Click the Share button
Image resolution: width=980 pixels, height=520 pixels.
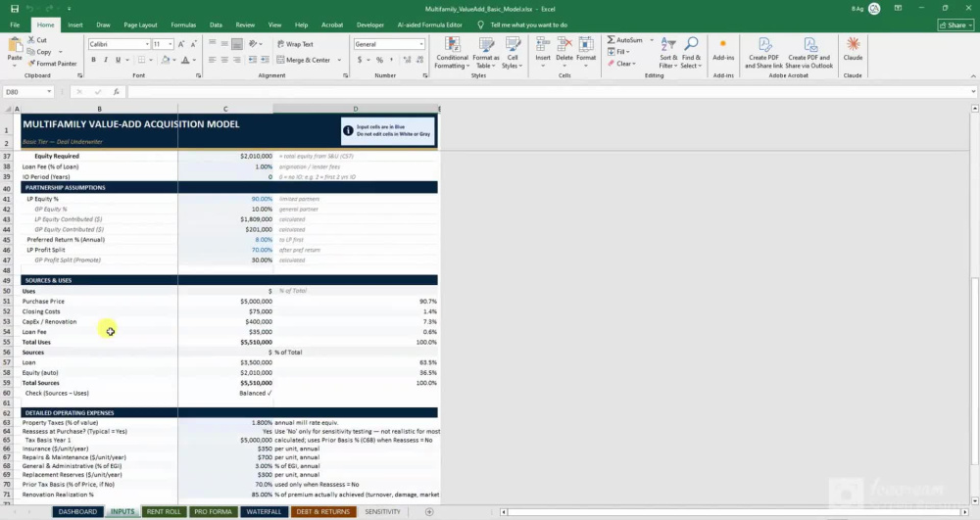tap(955, 24)
